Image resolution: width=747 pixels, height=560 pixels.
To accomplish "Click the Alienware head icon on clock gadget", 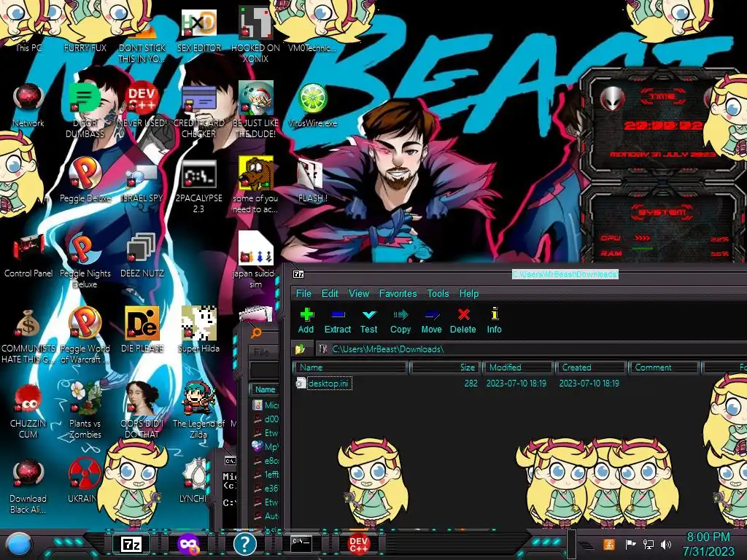I will coord(612,99).
